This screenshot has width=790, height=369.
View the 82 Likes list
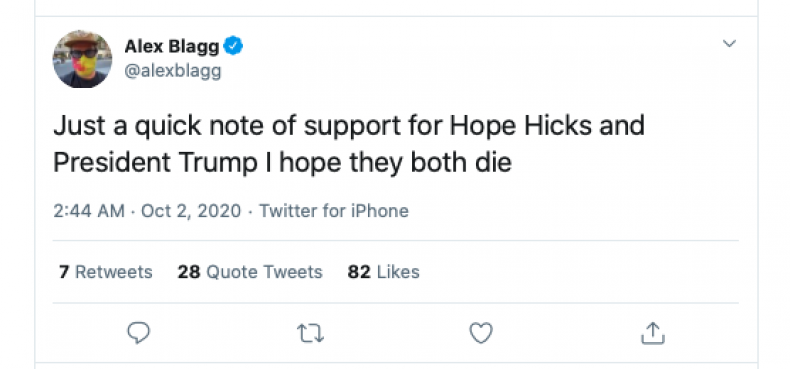383,272
